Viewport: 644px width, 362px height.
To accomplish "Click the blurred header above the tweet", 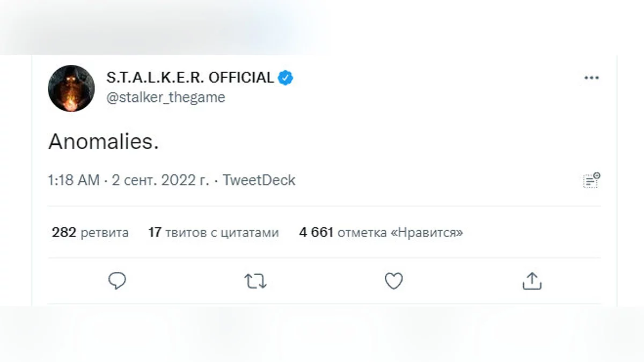I will (161, 27).
